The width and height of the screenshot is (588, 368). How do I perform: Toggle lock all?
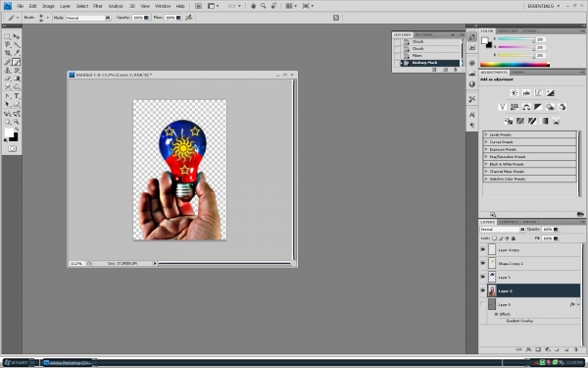pyautogui.click(x=514, y=238)
